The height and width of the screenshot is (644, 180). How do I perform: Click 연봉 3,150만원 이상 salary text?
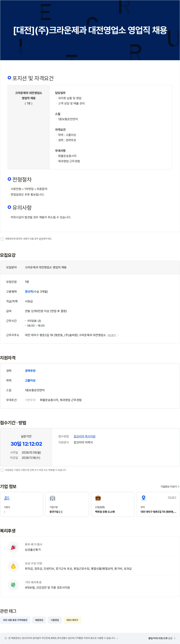[x=46, y=311]
